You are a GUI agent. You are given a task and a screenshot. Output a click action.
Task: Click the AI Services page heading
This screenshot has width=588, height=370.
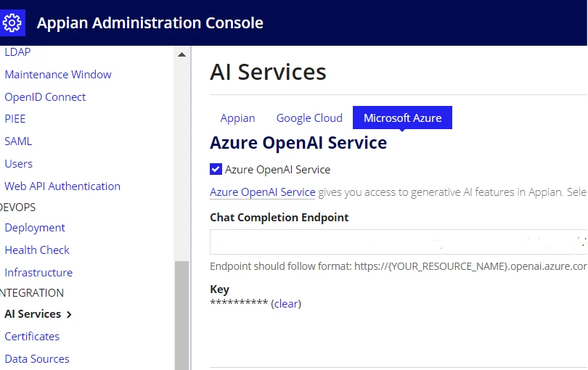click(268, 72)
